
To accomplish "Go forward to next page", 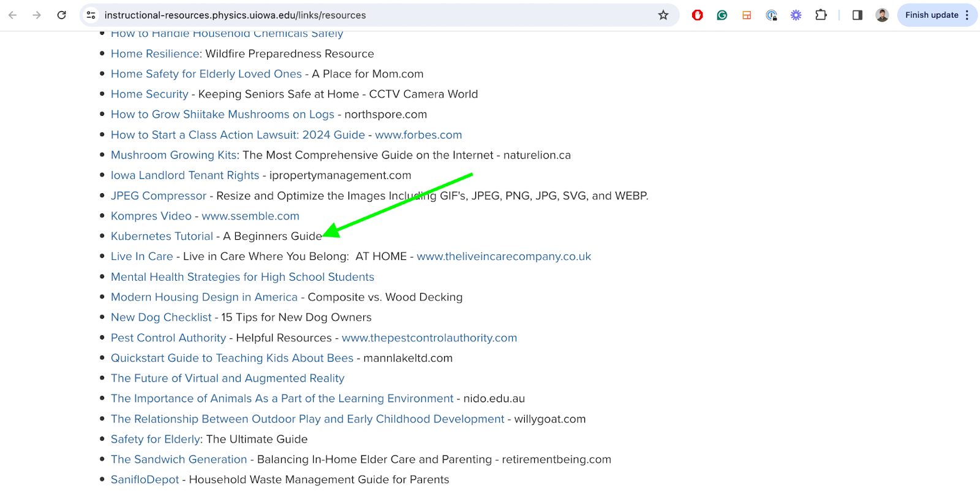I will point(37,15).
